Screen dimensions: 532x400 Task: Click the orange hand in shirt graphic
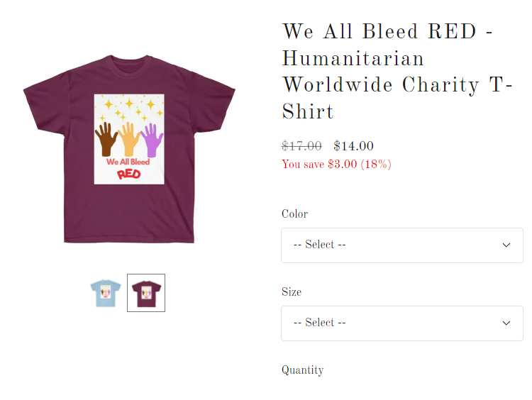click(128, 139)
